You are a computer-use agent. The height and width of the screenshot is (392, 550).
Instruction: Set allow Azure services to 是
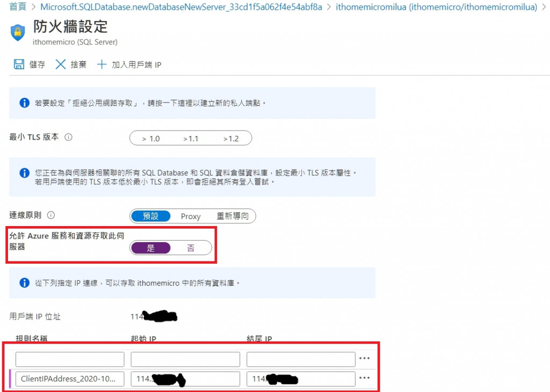[x=150, y=248]
